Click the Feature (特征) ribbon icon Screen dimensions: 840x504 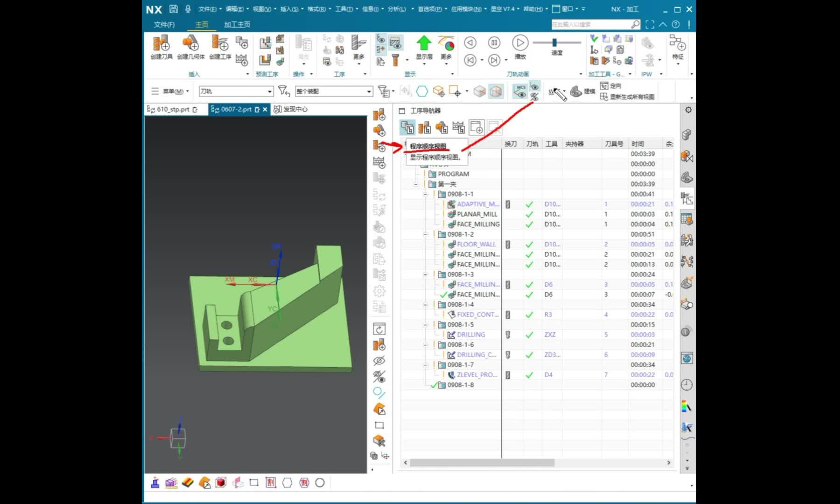point(678,43)
